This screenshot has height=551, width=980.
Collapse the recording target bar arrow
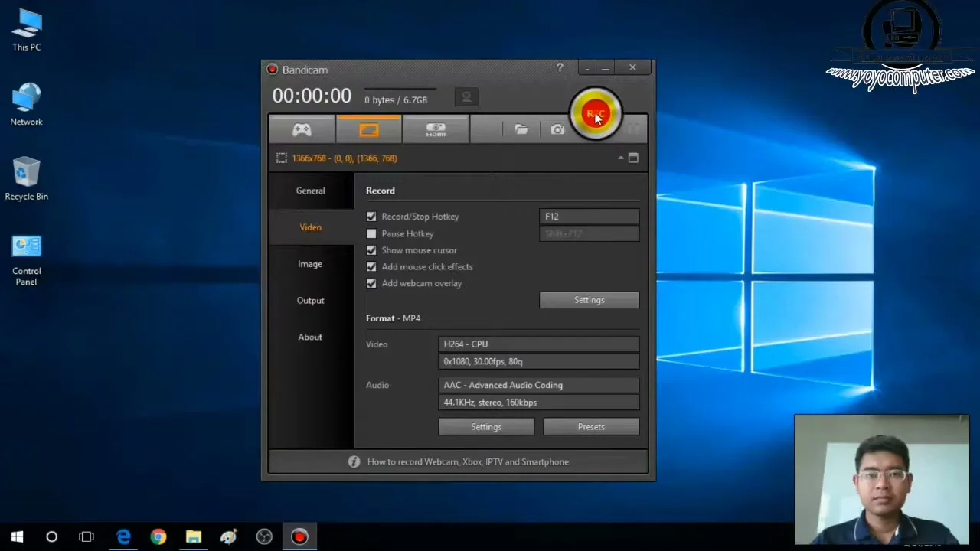click(x=621, y=158)
